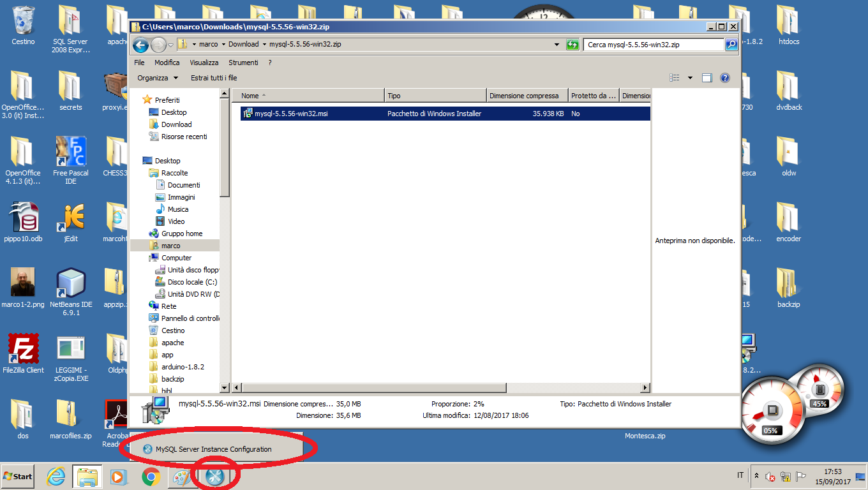Open the view options dropdown arrow
Screen dimensions: 868x490
pyautogui.click(x=690, y=78)
